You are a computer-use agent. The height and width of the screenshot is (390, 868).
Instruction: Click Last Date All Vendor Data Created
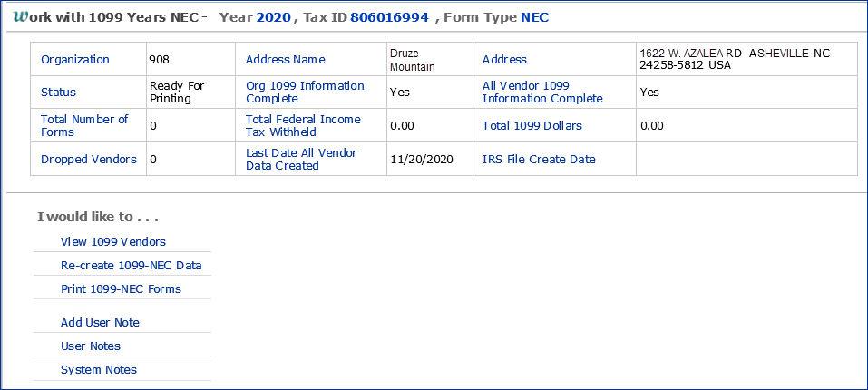[301, 160]
